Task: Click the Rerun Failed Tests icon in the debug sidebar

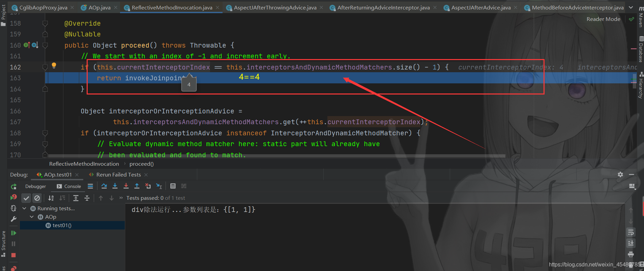Action: pos(13,197)
